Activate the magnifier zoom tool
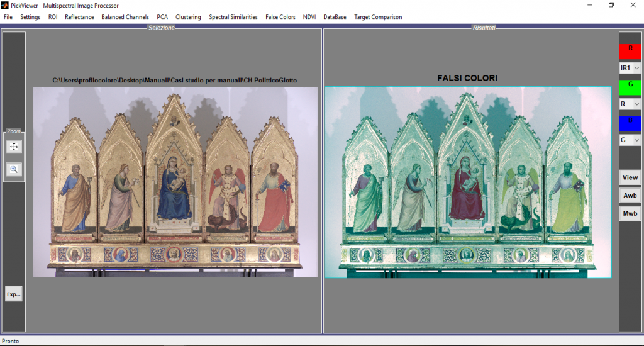 pos(14,169)
